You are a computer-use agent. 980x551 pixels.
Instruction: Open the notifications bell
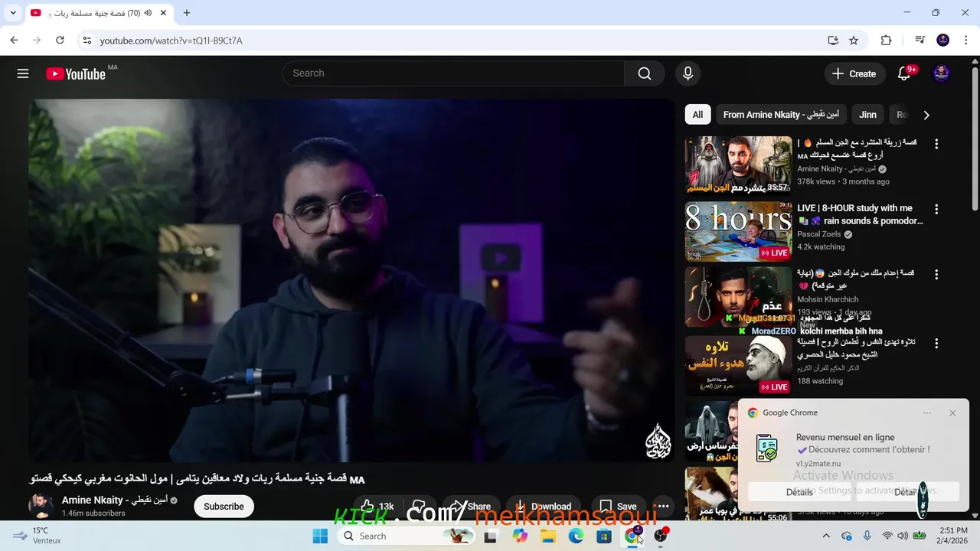pos(904,73)
